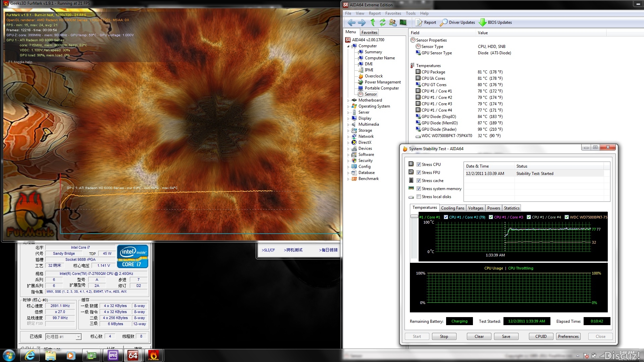The image size is (644, 362).
Task: Open Windows Explorer folder from taskbar
Action: coord(50,355)
